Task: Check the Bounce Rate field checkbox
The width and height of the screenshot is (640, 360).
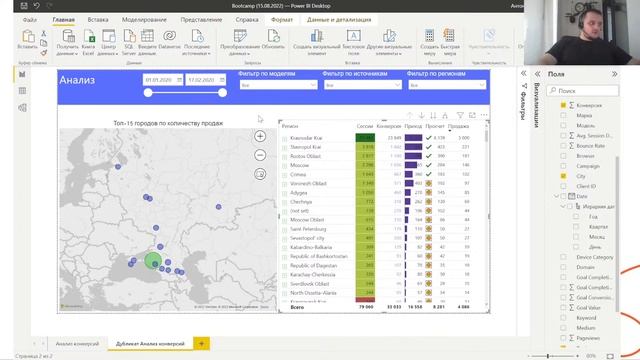Action: click(563, 146)
